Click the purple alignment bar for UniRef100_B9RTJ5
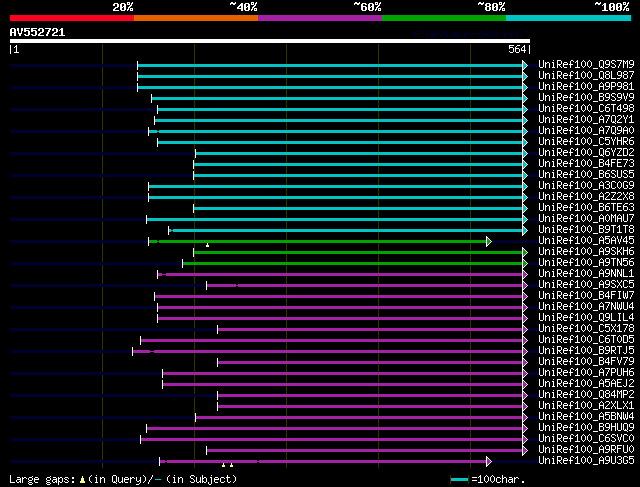The height and width of the screenshot is (487, 640). click(x=328, y=351)
